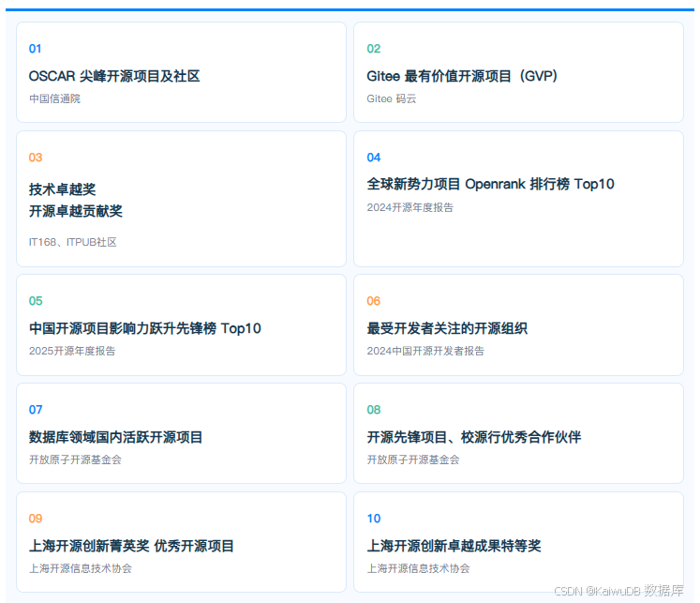Click the number 01 label
Image resolution: width=700 pixels, height=603 pixels.
36,49
